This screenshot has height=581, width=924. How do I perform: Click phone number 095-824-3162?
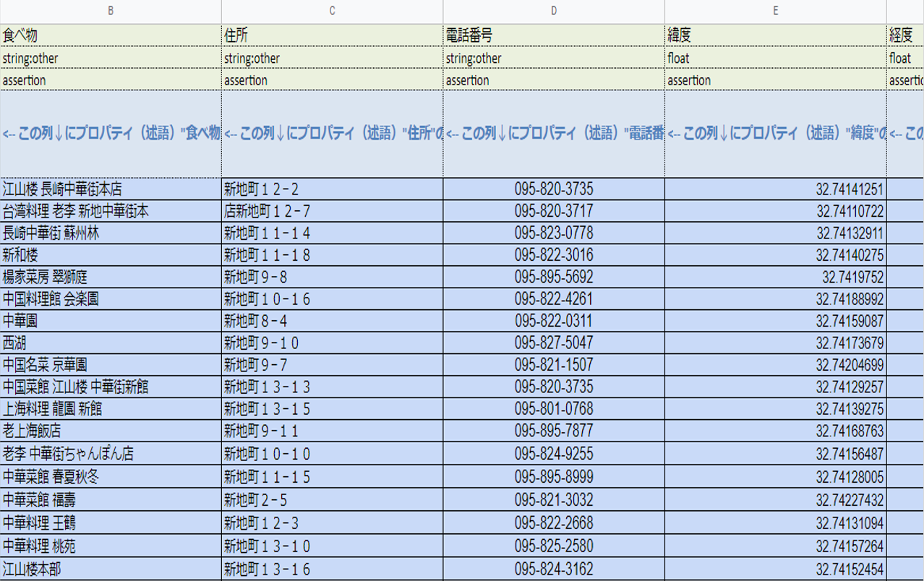tap(554, 569)
